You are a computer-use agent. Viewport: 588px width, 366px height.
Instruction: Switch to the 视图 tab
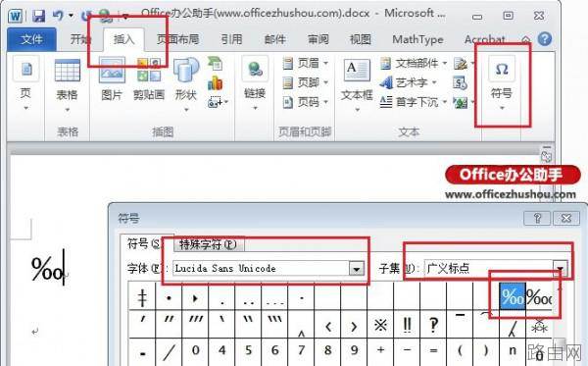tap(361, 39)
